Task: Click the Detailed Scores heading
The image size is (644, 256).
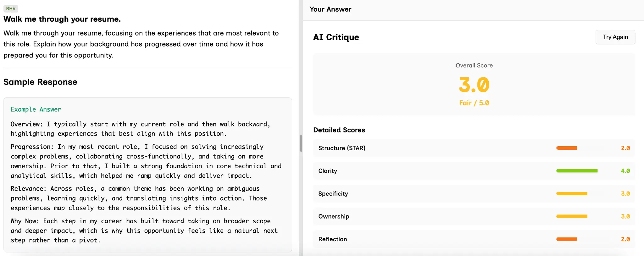Action: (x=339, y=130)
